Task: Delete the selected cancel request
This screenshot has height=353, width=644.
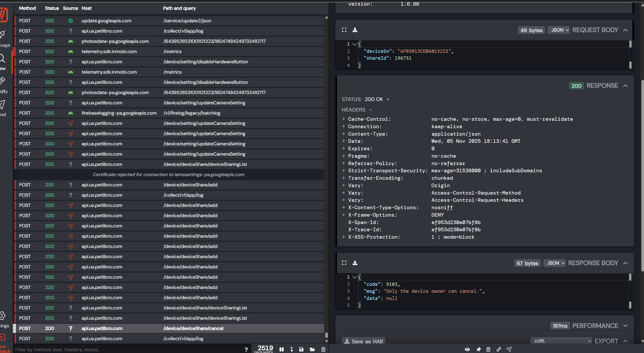Action: [488, 349]
